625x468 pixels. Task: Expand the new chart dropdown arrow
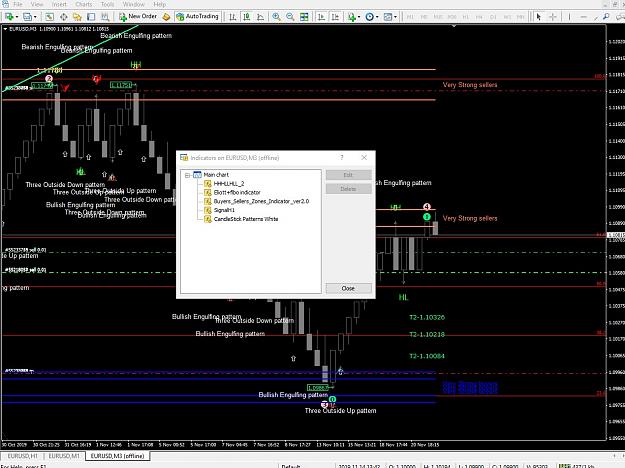16,17
